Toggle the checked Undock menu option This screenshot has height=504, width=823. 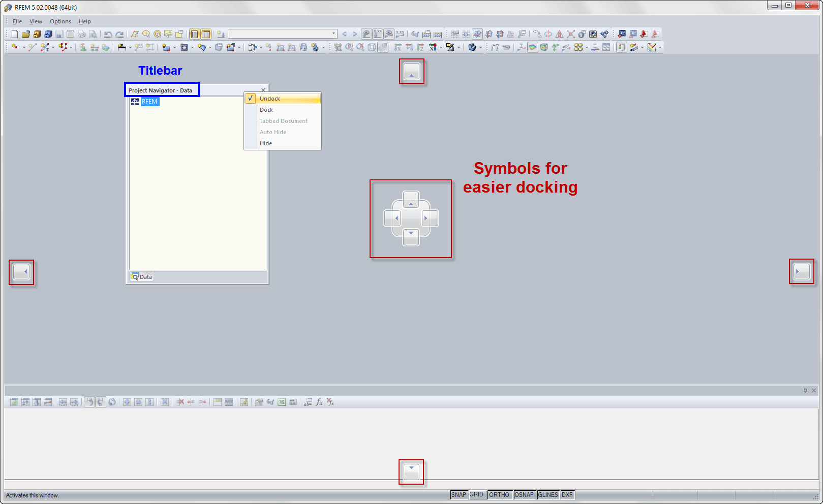pos(283,99)
